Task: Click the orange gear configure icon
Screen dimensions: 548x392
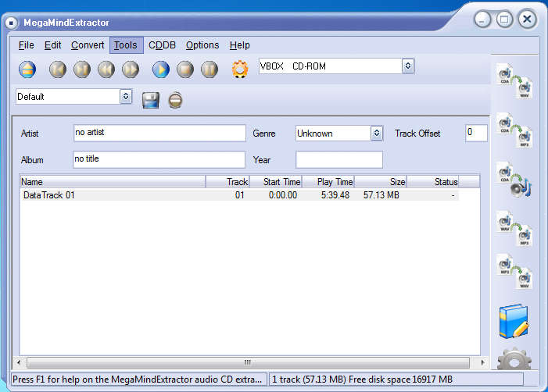Action: (x=240, y=69)
